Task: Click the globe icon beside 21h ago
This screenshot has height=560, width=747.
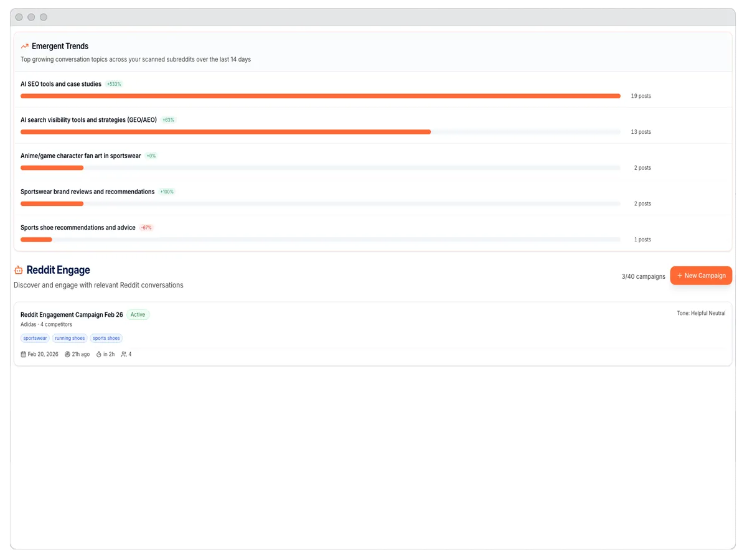Action: (66, 354)
